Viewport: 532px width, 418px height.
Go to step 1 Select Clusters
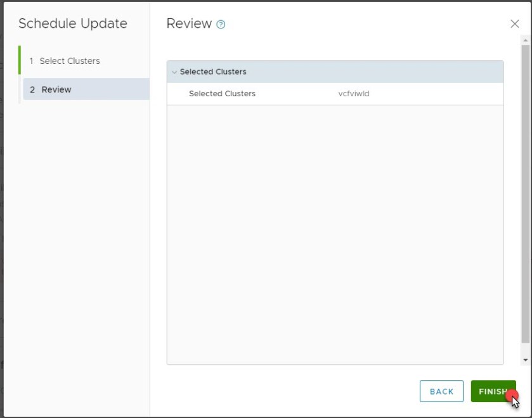(x=69, y=61)
